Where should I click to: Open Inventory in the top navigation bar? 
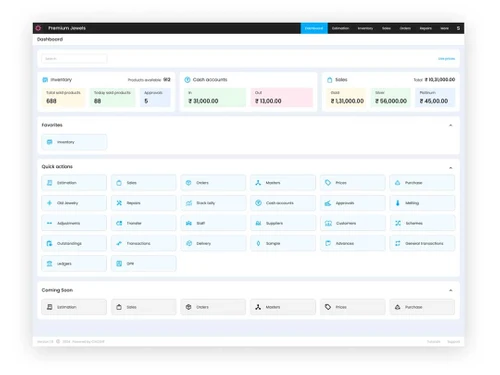click(365, 28)
